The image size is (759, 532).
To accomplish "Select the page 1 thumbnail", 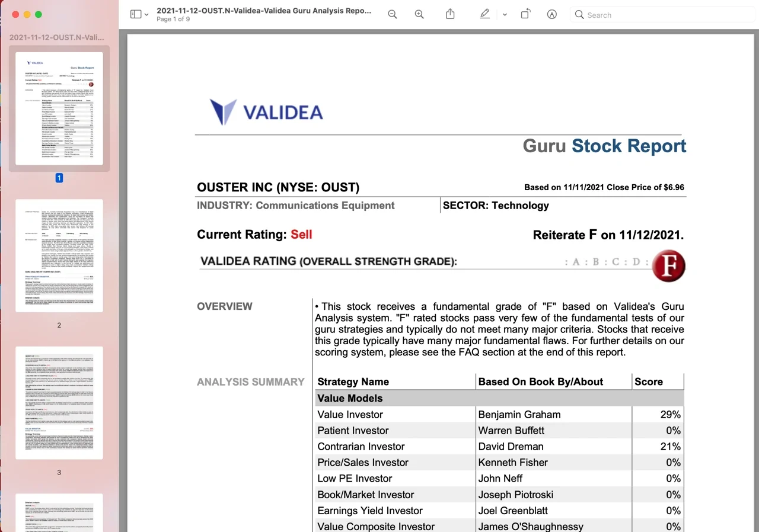I will click(x=59, y=108).
